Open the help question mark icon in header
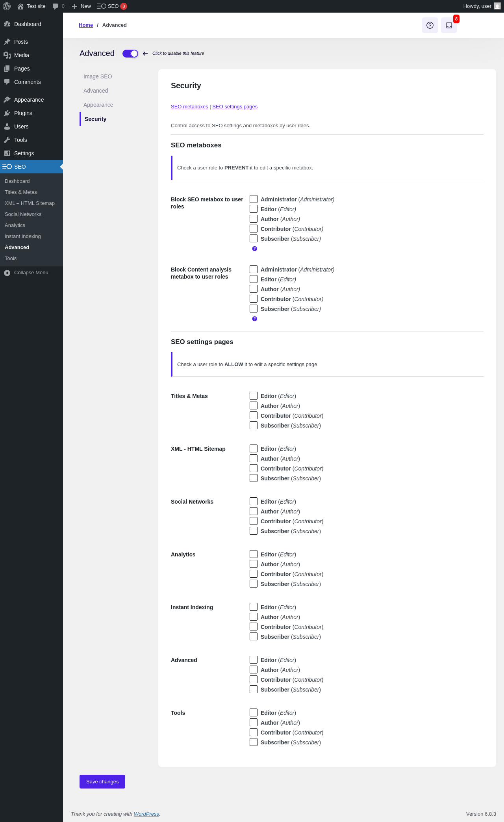 (430, 25)
